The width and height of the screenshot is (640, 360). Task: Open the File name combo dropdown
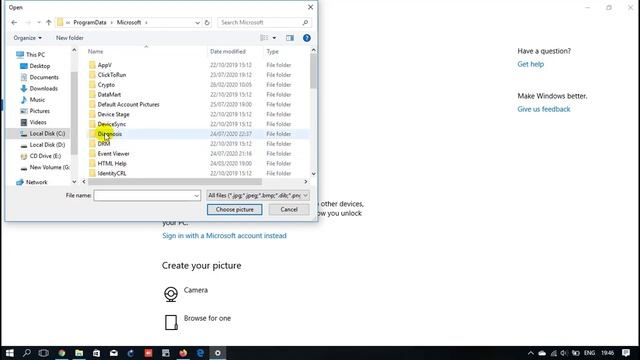point(196,196)
